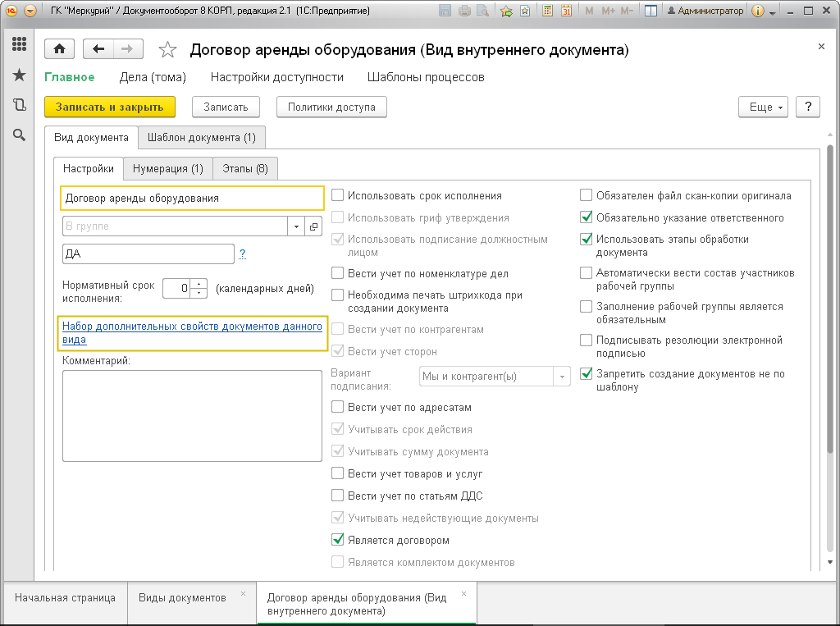Go to the 'Дела (тома)' section

tap(153, 77)
